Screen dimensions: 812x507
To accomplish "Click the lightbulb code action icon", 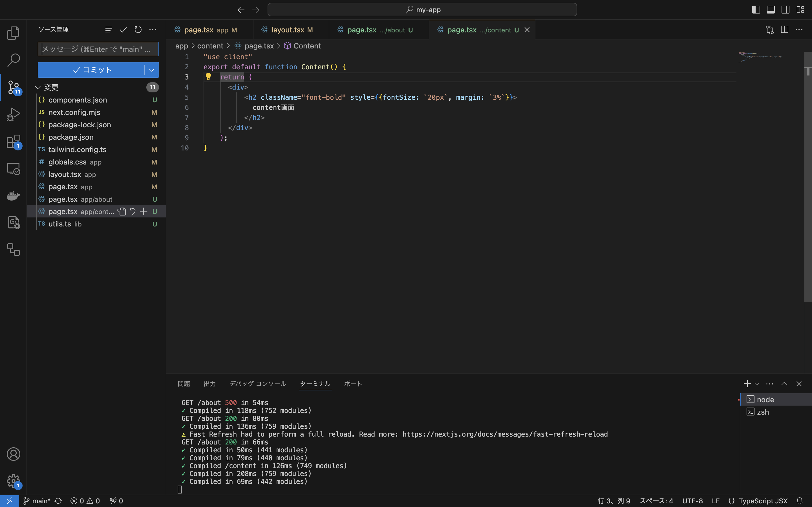I will pos(208,77).
